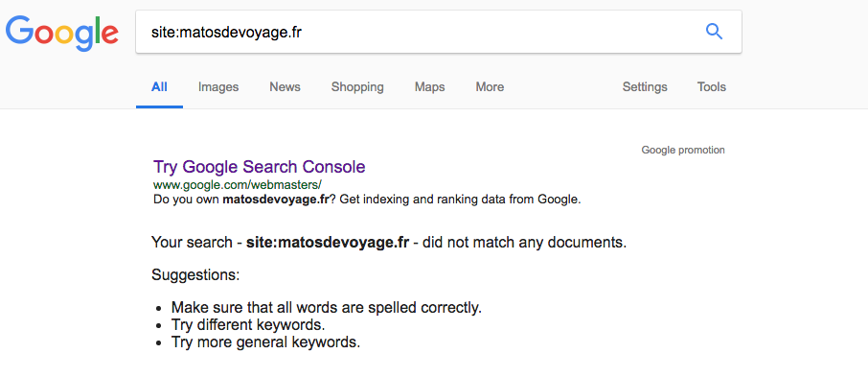Screen dimensions: 868x377
Task: Click the Try different keywords suggestion
Action: [x=248, y=324]
